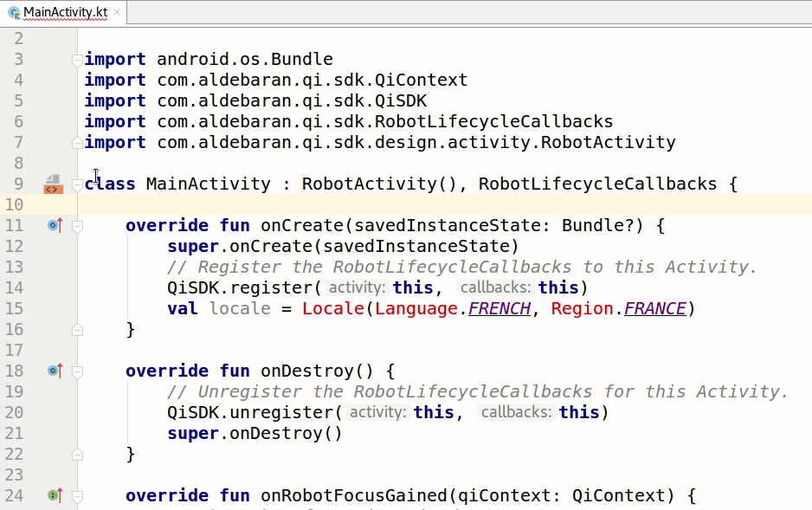Click the super.onDestroy() call
The image size is (812, 510).
(255, 434)
